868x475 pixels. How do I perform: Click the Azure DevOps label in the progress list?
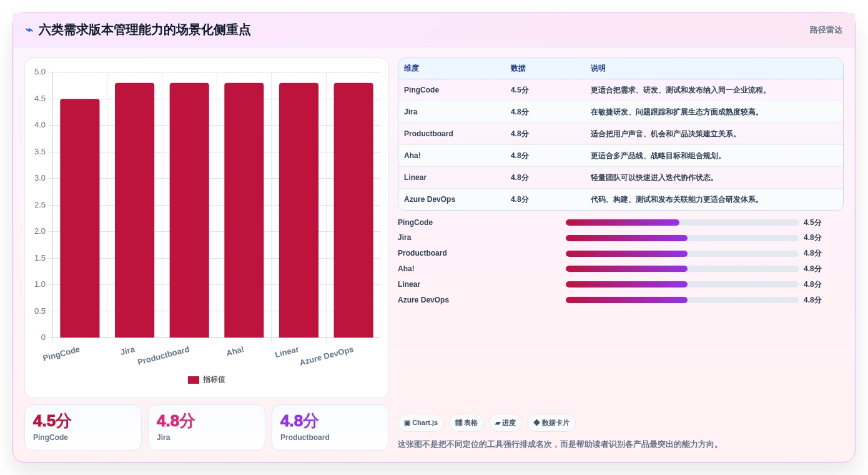point(423,300)
